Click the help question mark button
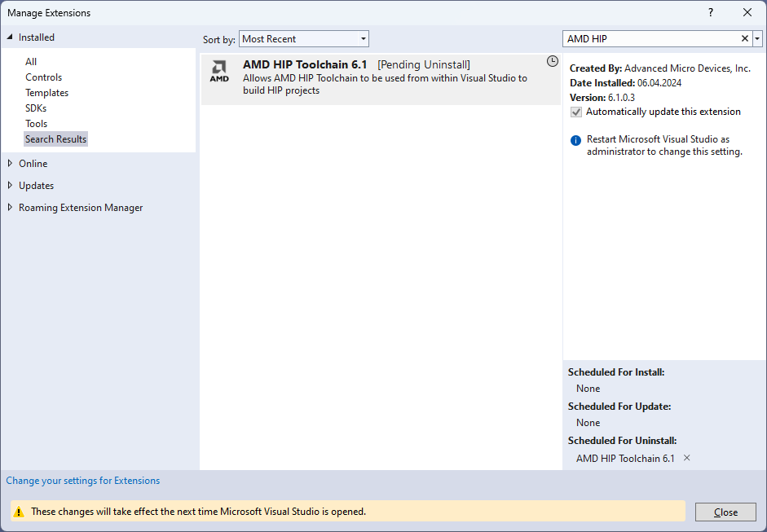 pyautogui.click(x=711, y=12)
